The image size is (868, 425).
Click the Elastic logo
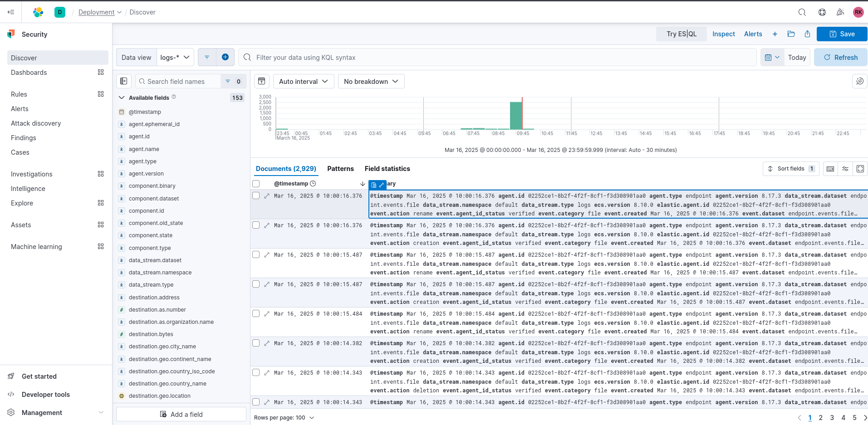(x=38, y=12)
